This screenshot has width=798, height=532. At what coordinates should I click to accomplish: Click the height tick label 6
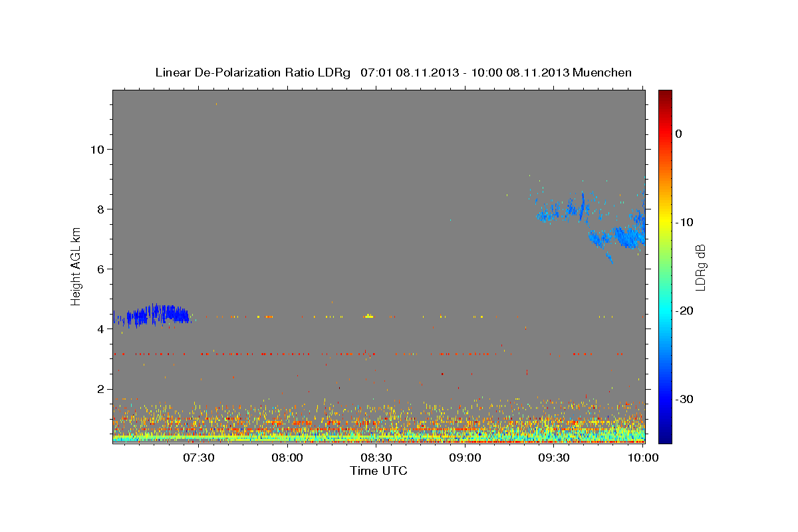(100, 269)
